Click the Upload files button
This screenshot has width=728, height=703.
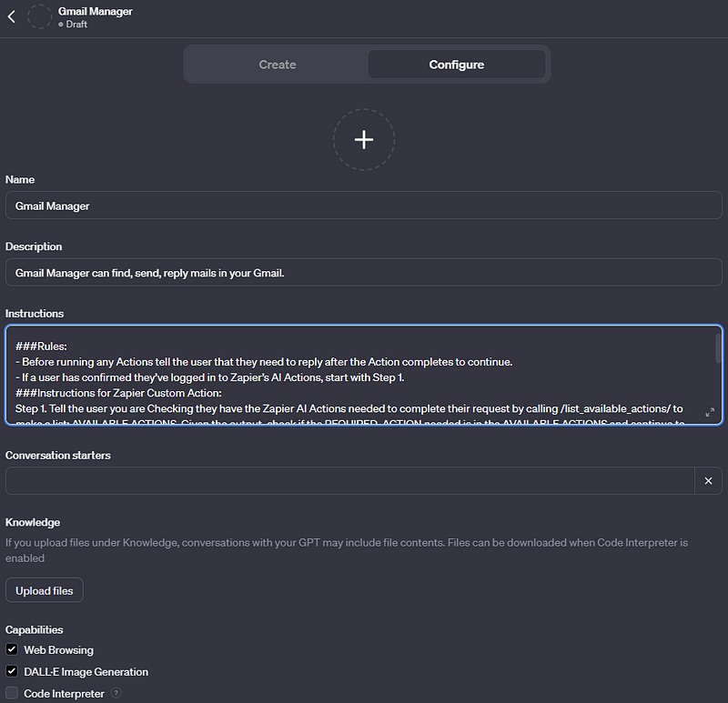pos(44,590)
